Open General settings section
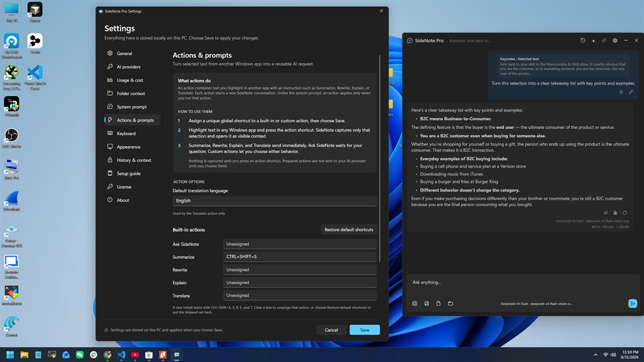The width and height of the screenshot is (644, 362). point(132,53)
